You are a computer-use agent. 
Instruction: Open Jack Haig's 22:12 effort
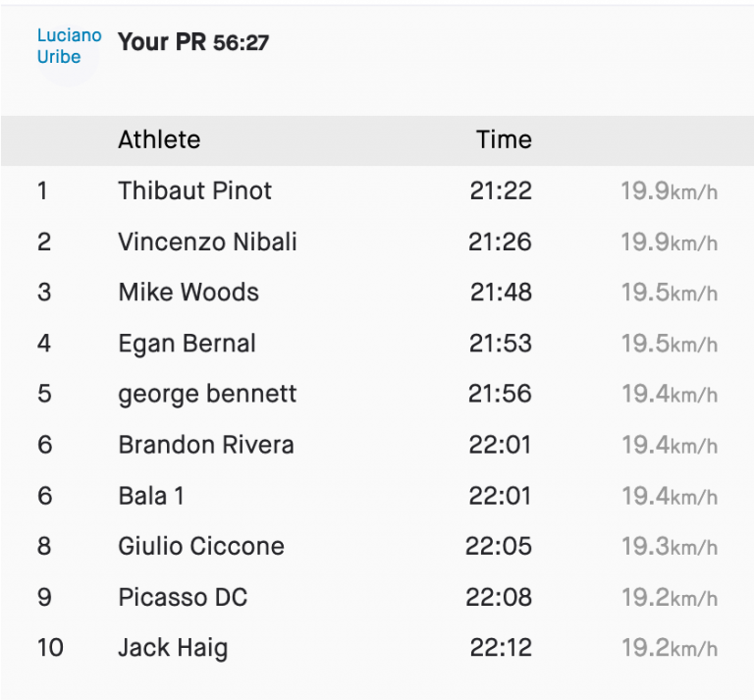click(501, 649)
